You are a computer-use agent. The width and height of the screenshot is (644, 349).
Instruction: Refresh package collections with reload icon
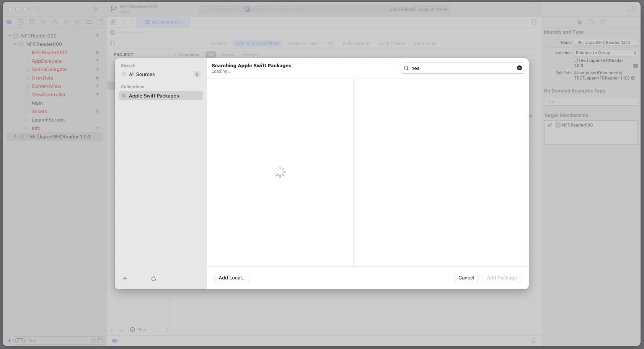pyautogui.click(x=153, y=278)
